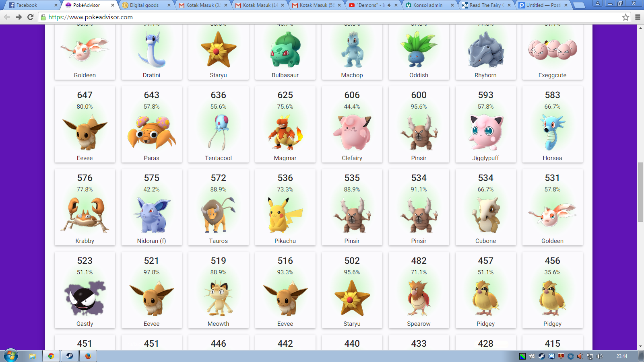The height and width of the screenshot is (362, 644).
Task: Click the Meowth card with CP 519
Action: click(218, 290)
